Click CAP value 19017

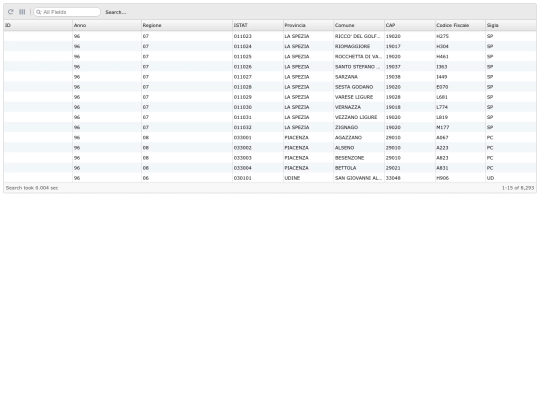393,46
